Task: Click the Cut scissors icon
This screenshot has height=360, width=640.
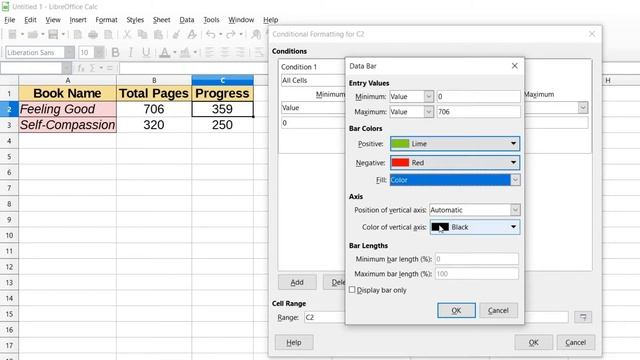Action: pos(127,35)
